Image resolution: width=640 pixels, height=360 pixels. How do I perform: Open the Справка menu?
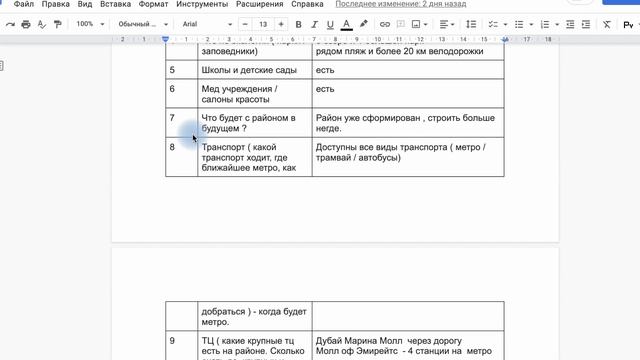coord(307,4)
